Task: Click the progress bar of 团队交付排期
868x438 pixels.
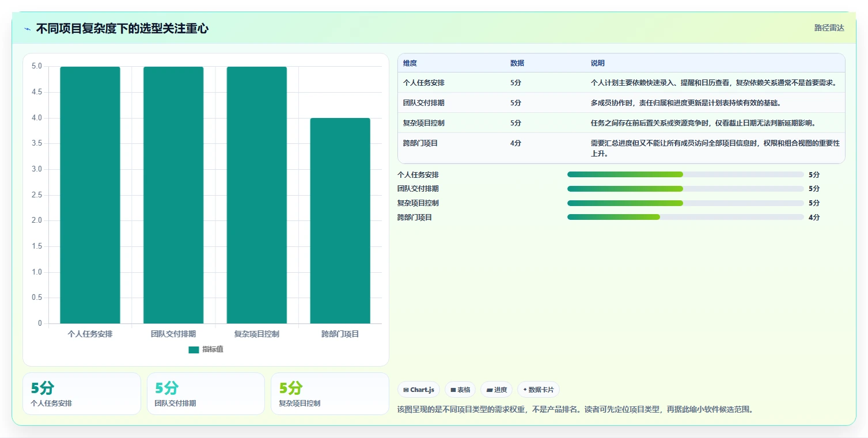Action: click(685, 189)
